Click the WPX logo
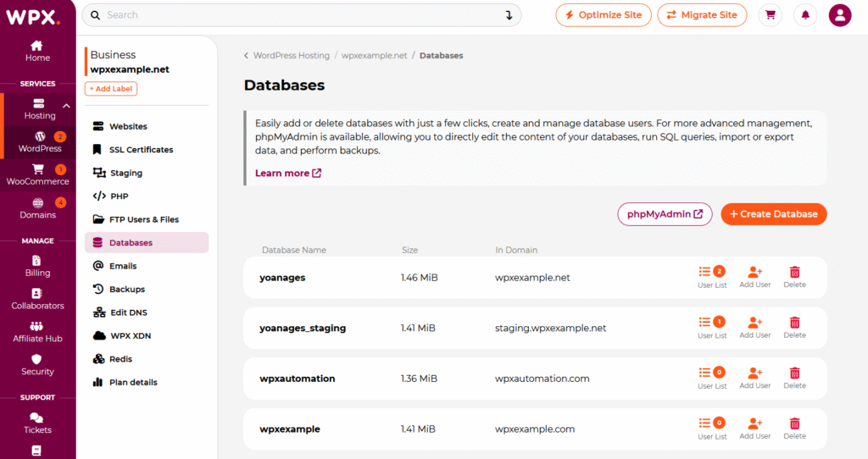The height and width of the screenshot is (459, 868). tap(33, 17)
